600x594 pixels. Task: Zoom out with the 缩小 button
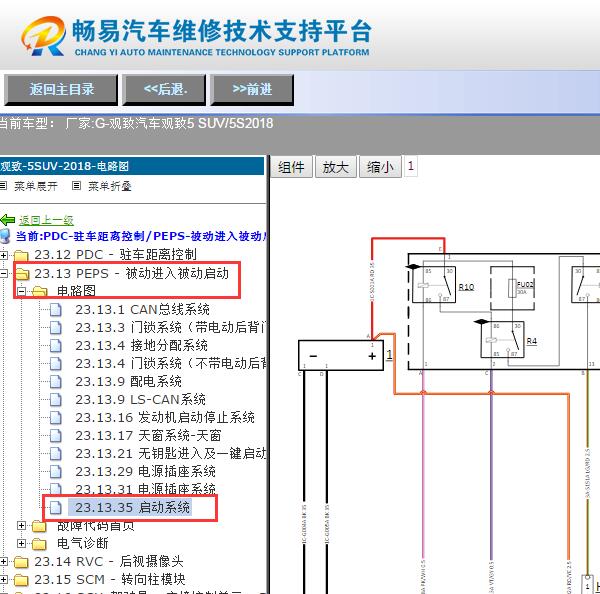coord(380,167)
